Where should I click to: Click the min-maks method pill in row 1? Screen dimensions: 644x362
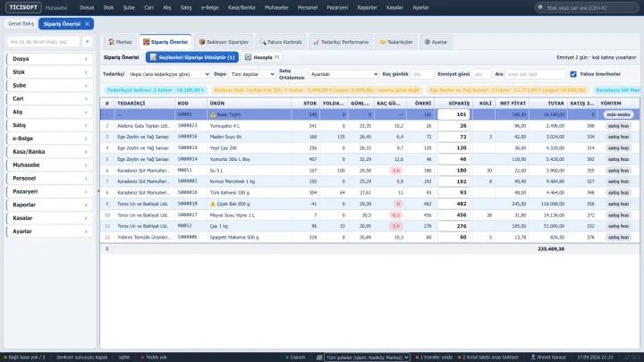[618, 115]
